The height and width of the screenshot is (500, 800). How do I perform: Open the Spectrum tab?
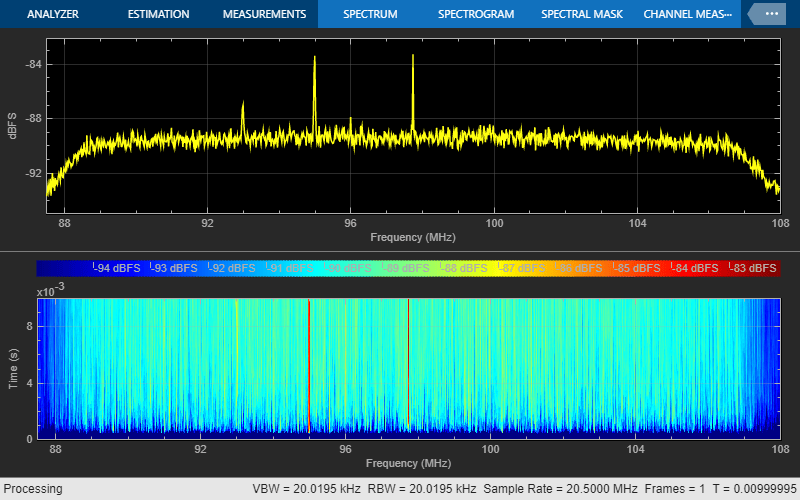click(x=370, y=14)
